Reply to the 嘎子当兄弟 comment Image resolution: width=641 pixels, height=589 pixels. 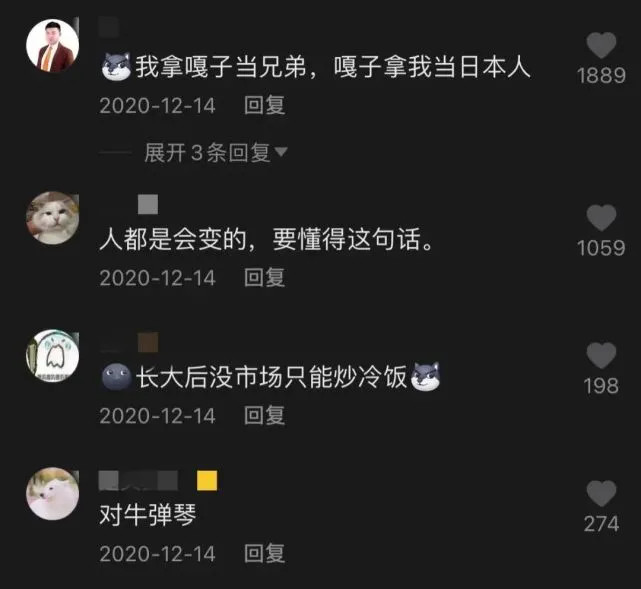[x=264, y=105]
